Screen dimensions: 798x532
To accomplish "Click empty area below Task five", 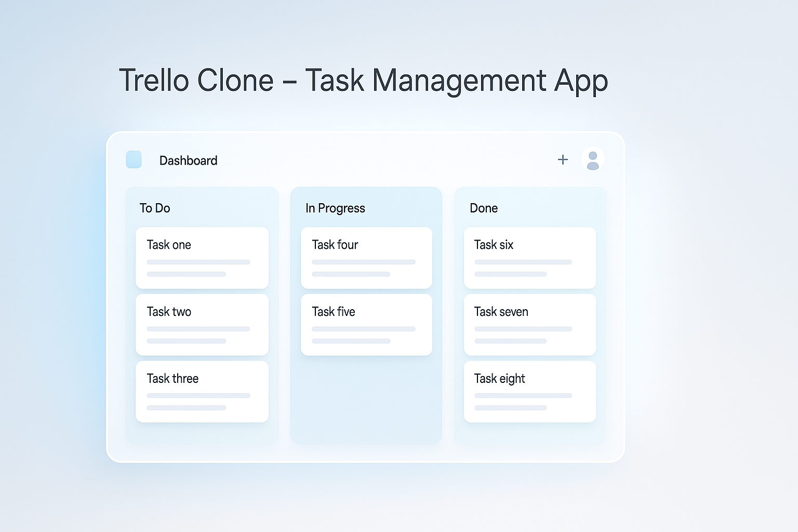I will 366,400.
